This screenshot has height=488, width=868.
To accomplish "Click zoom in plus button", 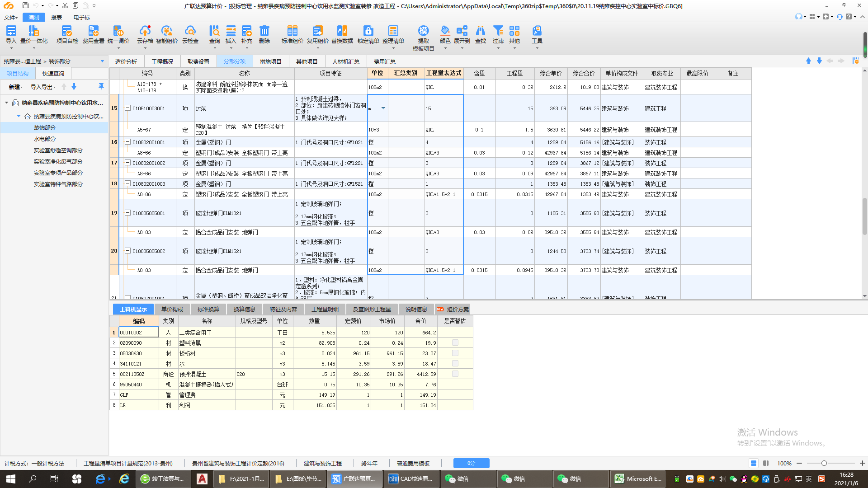I will click(862, 463).
